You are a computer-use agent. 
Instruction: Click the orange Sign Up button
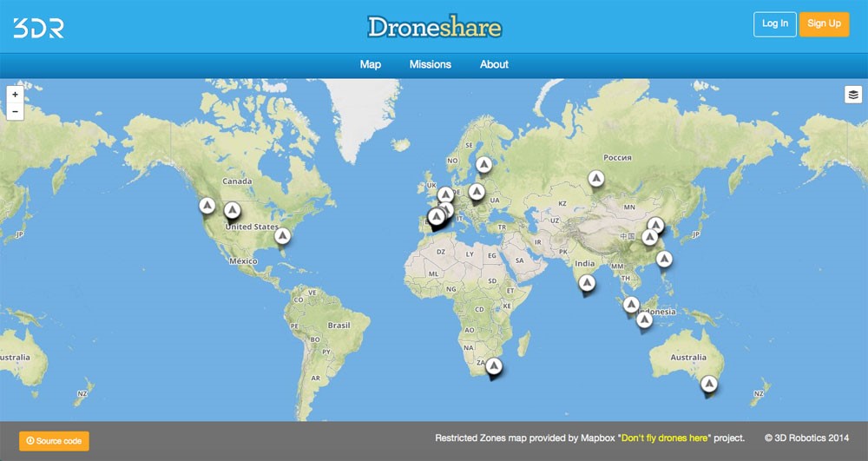tap(824, 24)
